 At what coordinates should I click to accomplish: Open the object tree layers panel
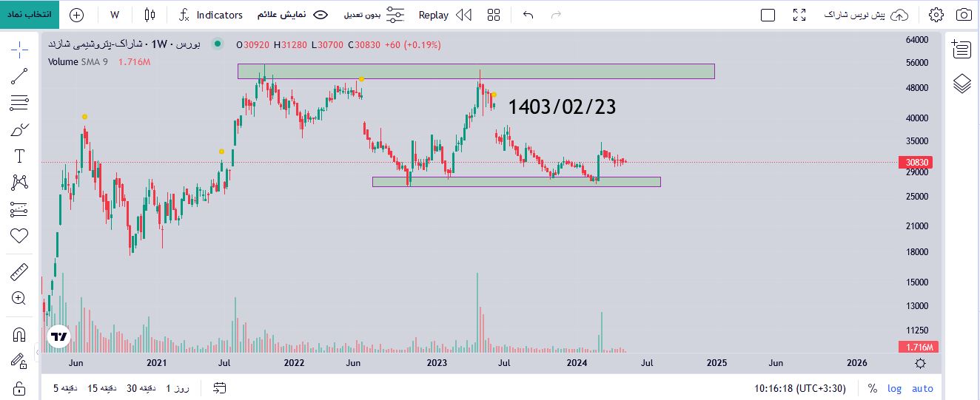(x=961, y=84)
